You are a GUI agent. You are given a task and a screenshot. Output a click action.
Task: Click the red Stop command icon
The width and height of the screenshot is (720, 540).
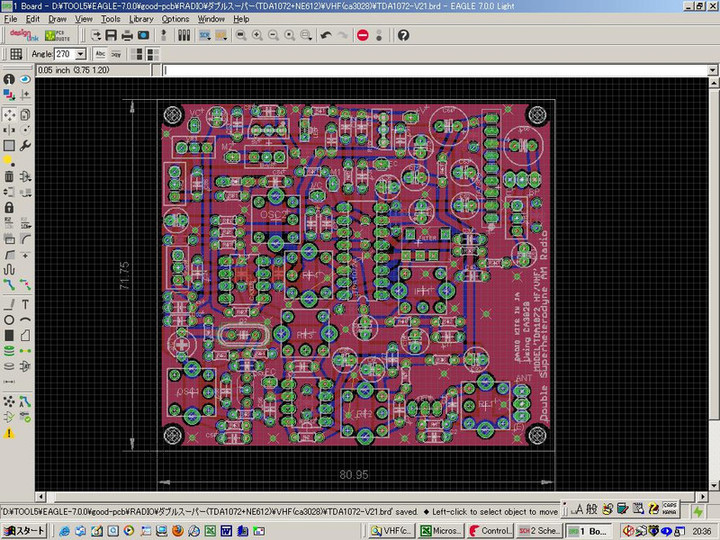tap(362, 35)
